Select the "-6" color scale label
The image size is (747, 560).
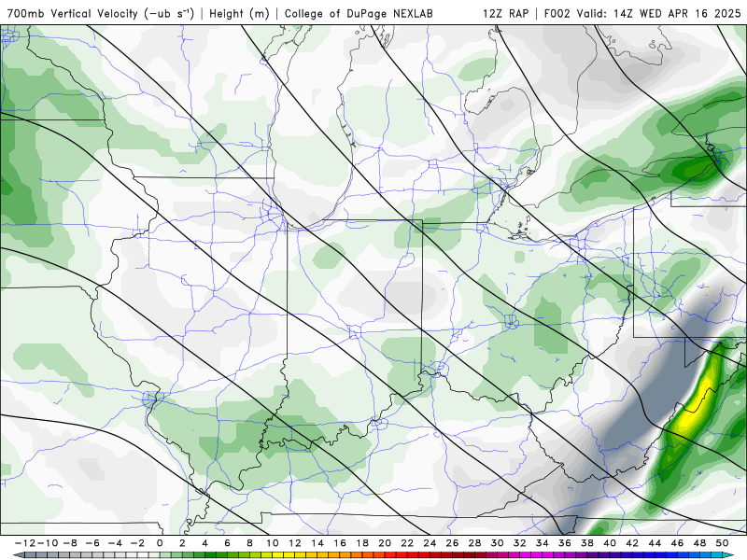(x=92, y=543)
